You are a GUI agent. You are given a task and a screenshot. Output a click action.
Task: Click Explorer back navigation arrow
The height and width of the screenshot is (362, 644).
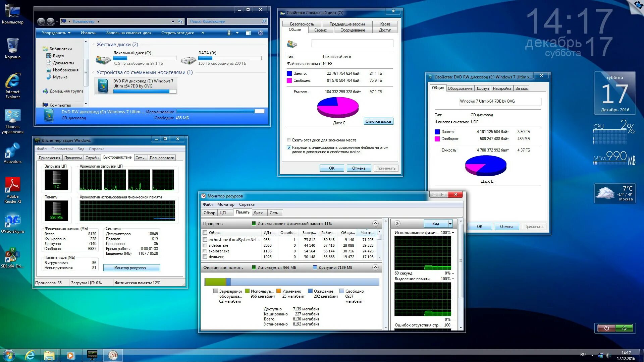point(41,21)
